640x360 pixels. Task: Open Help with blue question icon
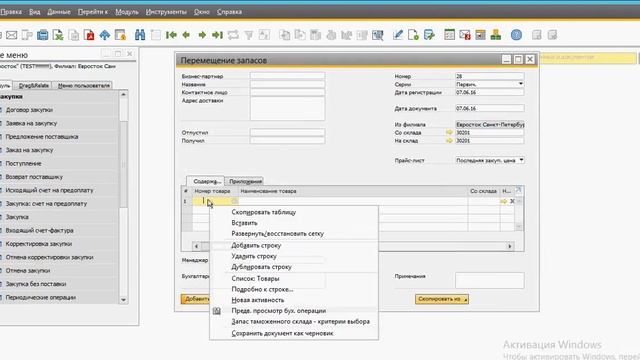point(516,35)
